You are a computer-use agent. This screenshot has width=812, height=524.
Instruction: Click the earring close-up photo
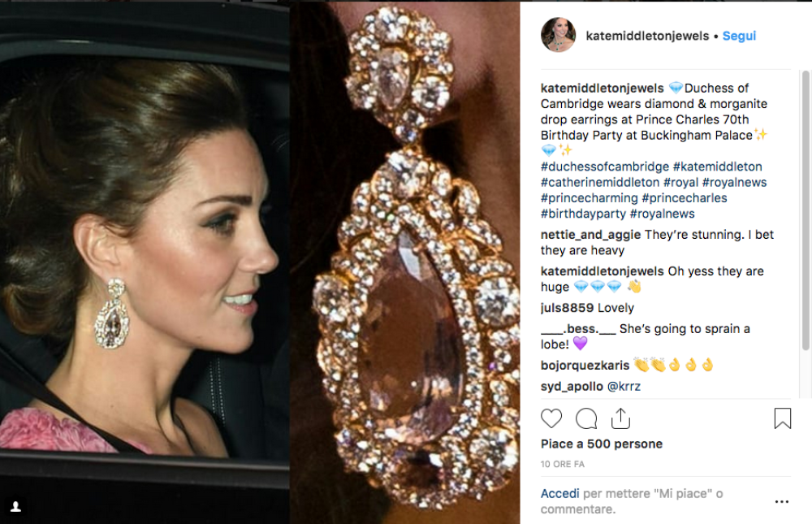tap(404, 262)
